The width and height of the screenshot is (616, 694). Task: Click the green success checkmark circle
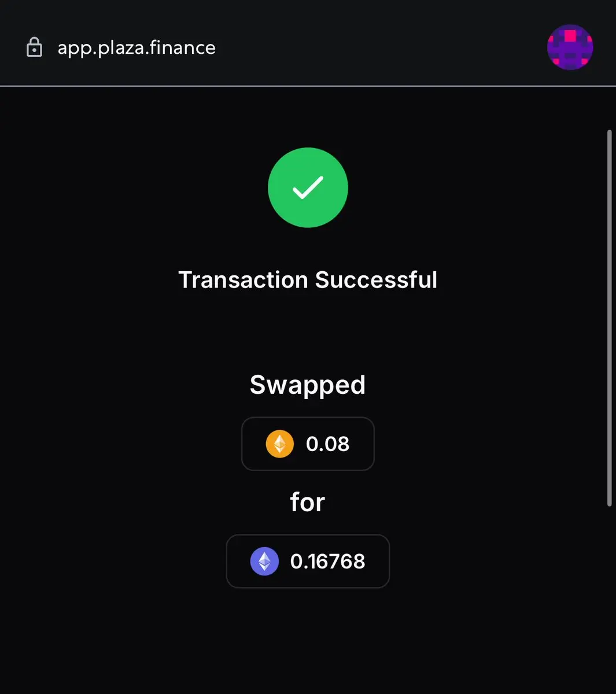click(x=308, y=187)
